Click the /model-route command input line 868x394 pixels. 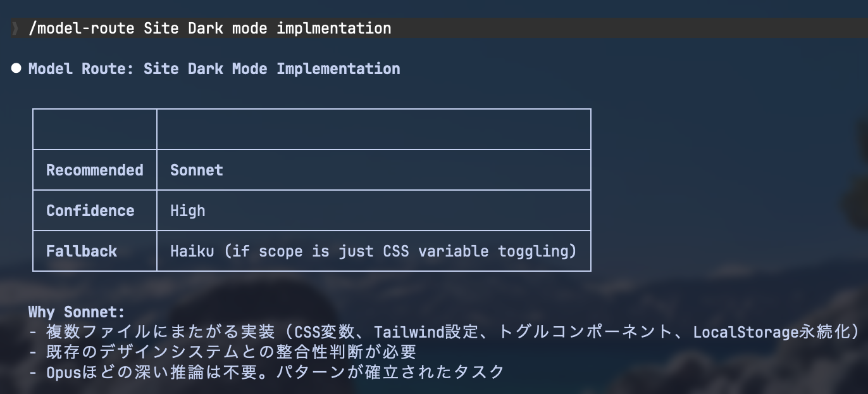coord(210,29)
